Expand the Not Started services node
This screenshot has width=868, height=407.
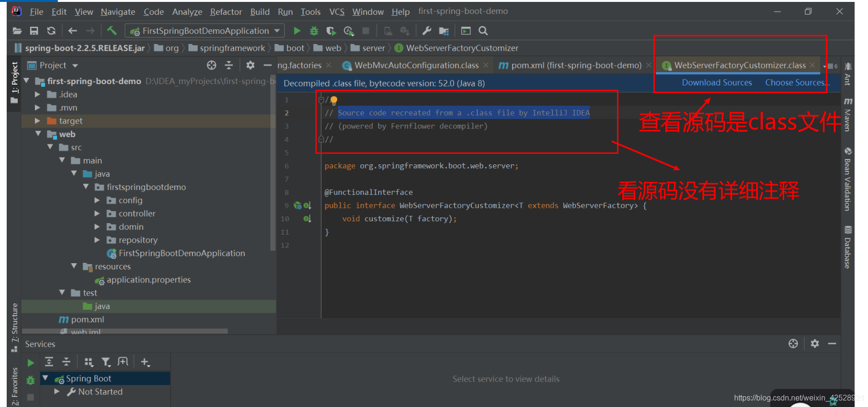click(57, 392)
